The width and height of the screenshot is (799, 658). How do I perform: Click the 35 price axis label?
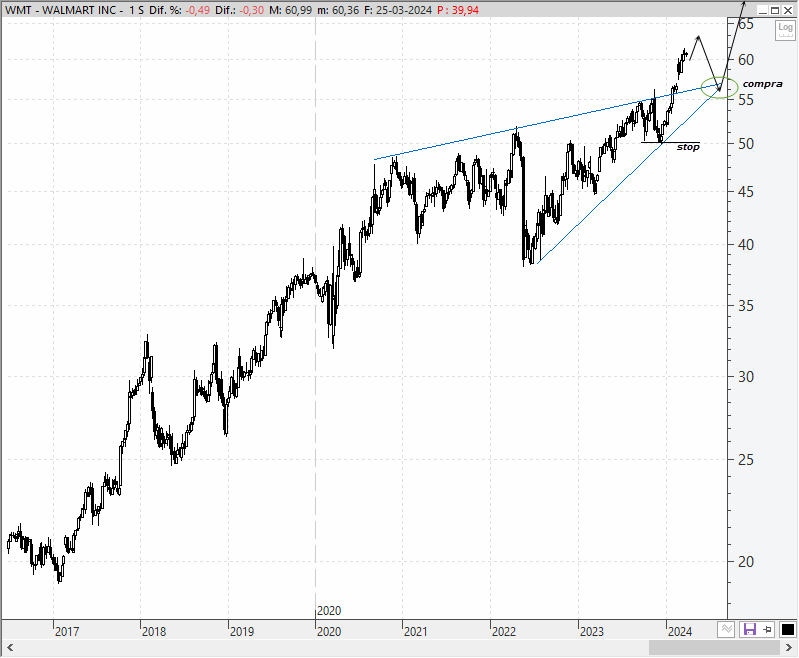click(x=746, y=306)
